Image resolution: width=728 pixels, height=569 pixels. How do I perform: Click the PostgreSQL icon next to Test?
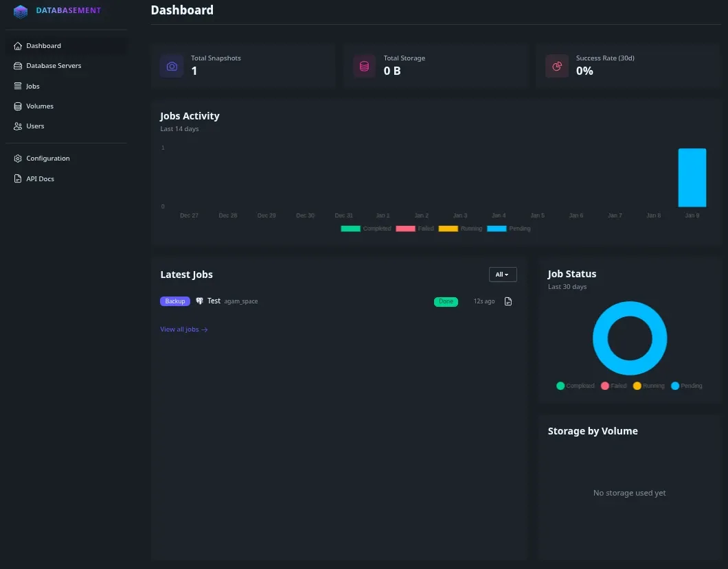click(x=200, y=301)
